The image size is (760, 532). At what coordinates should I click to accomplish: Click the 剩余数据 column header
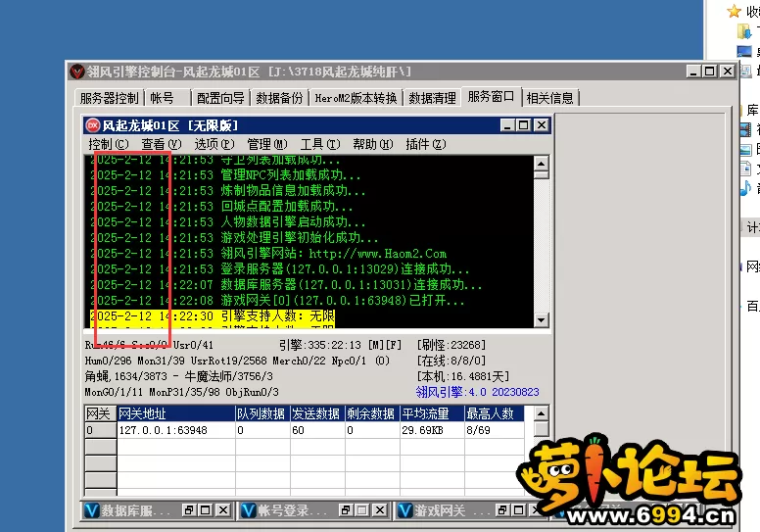372,413
